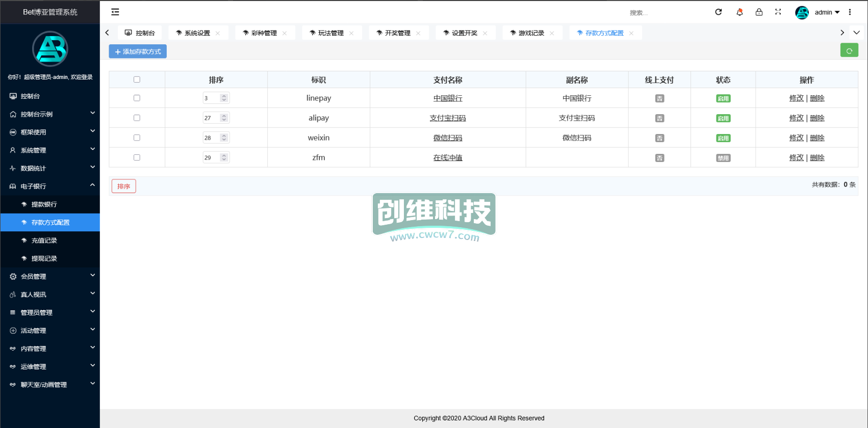Toggle the sidebar collapse hamburger icon
868x428 pixels.
(115, 12)
